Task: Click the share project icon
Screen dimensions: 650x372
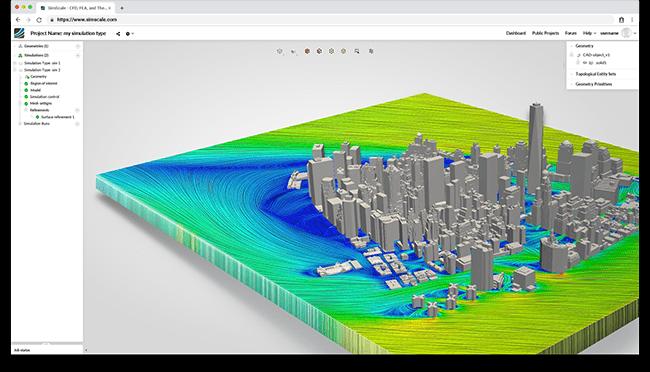Action: pos(118,34)
